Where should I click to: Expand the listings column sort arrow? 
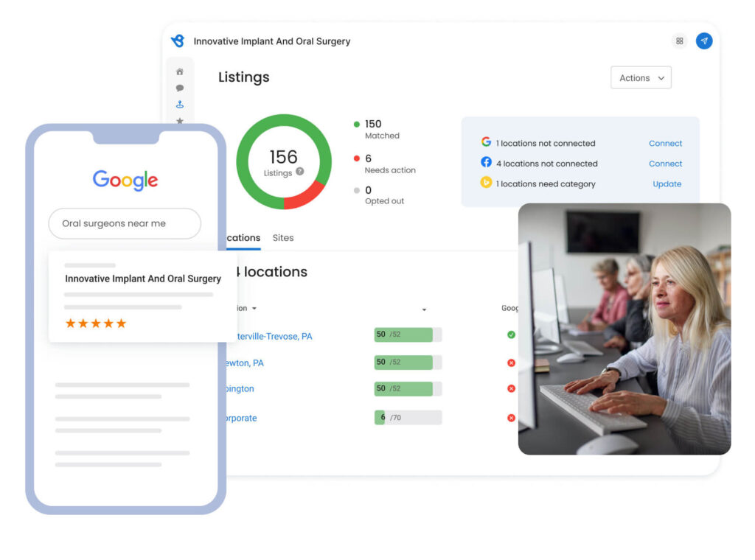click(x=424, y=309)
